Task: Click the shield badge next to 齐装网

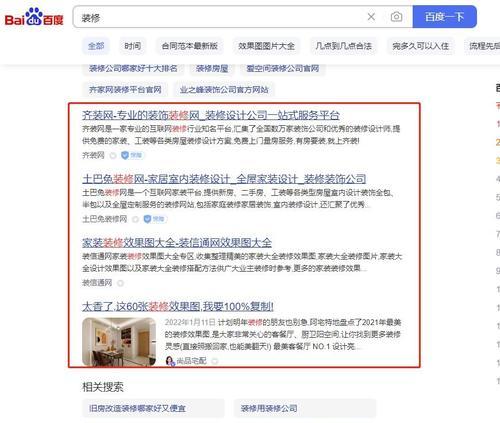Action: point(132,155)
